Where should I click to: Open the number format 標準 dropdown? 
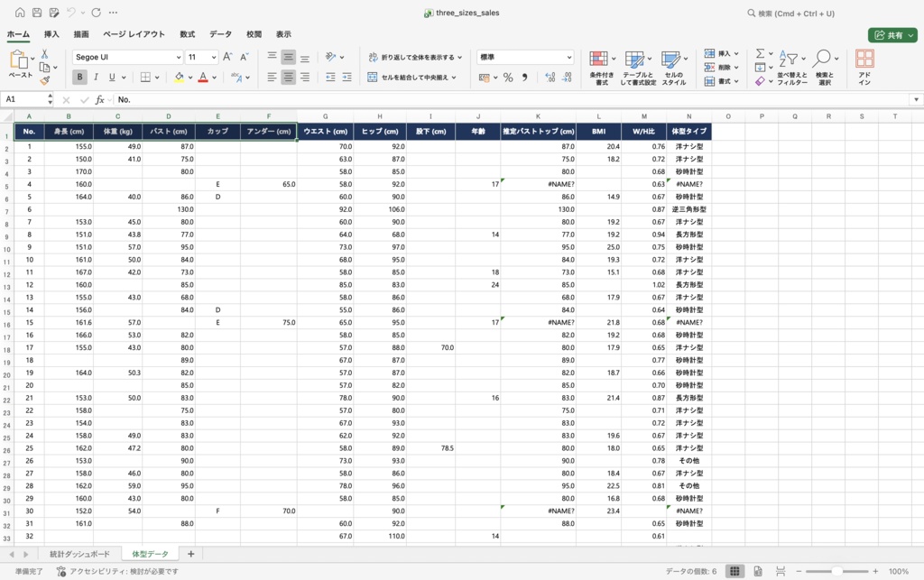[x=569, y=57]
